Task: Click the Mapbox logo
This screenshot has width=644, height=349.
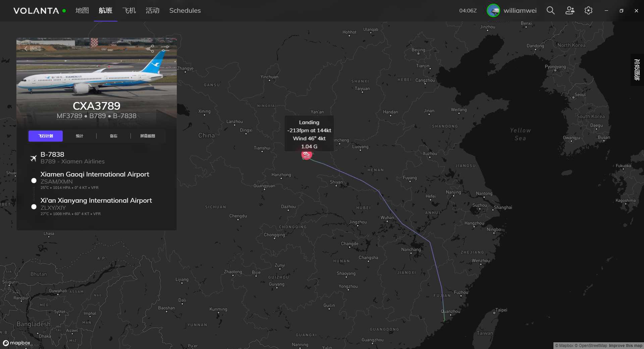Action: 16,343
